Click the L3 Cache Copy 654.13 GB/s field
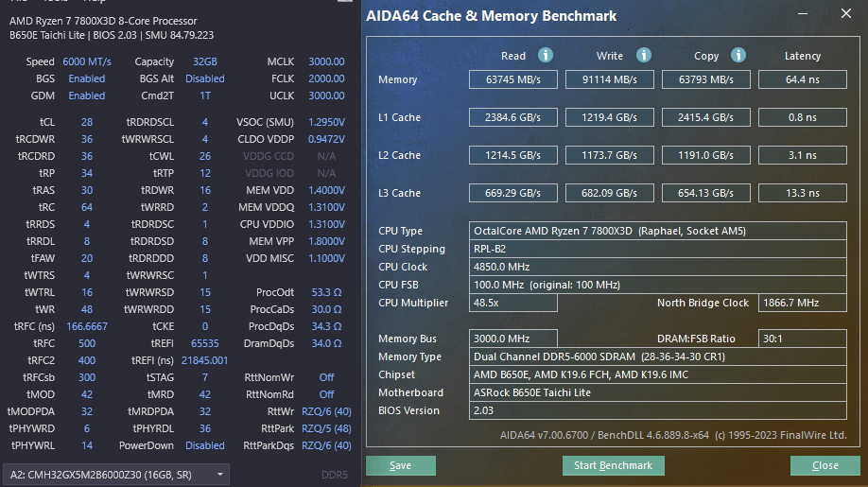This screenshot has width=868, height=487. 705,193
